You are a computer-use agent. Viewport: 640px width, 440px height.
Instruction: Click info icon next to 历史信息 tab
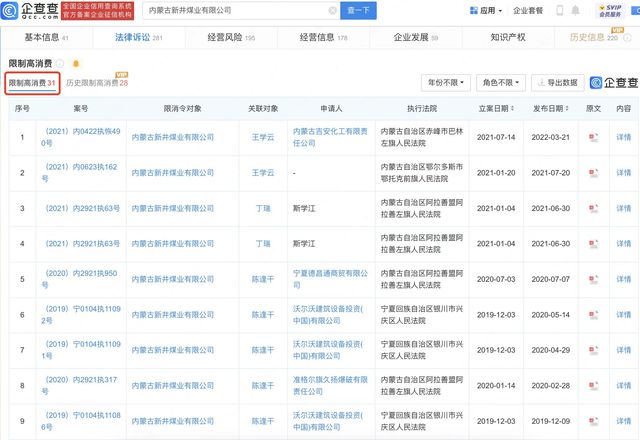[627, 38]
